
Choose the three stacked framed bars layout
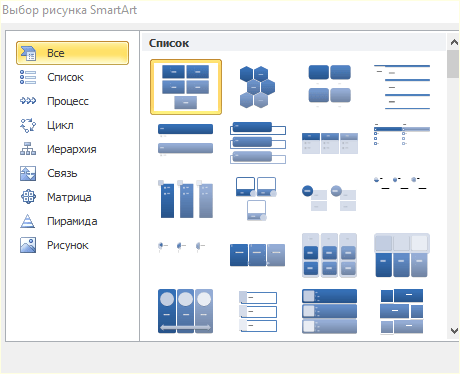tap(258, 143)
